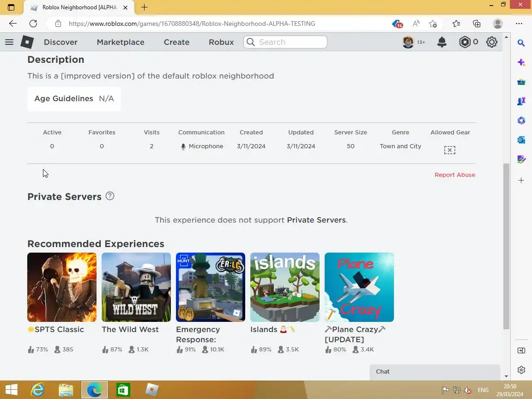Click The Wild West title link
Viewport: 532px width, 399px height.
click(130, 329)
